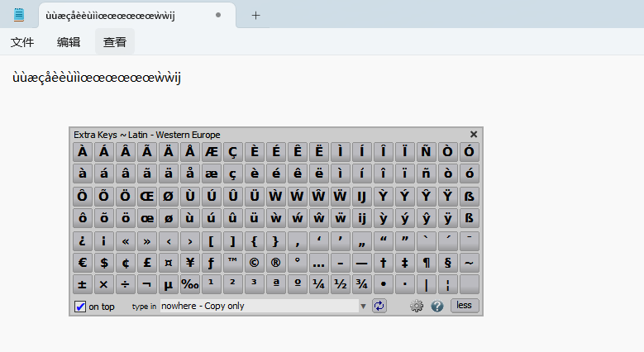Screen dimensions: 644x352
Task: Open the 编辑 menu in Notepad
Action: point(68,42)
